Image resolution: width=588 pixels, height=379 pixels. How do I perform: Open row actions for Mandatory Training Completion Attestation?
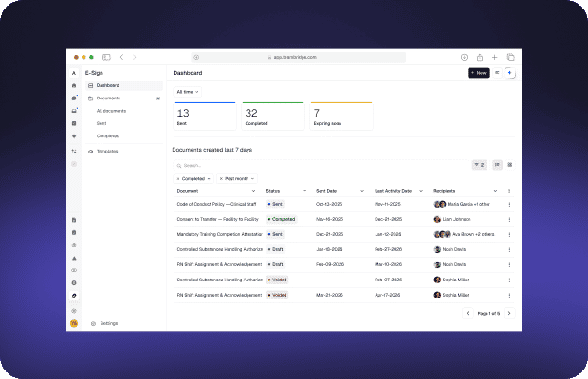coord(509,234)
